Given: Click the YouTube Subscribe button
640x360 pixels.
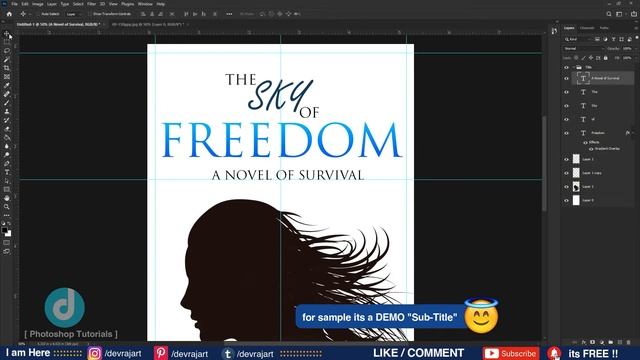Looking at the screenshot, I should (x=511, y=353).
